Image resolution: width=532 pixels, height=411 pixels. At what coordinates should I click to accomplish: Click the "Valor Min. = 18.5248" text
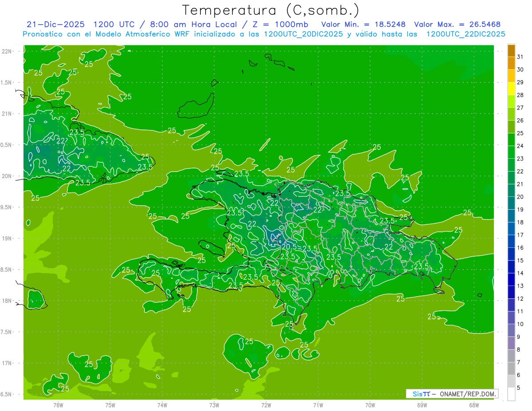(363, 24)
